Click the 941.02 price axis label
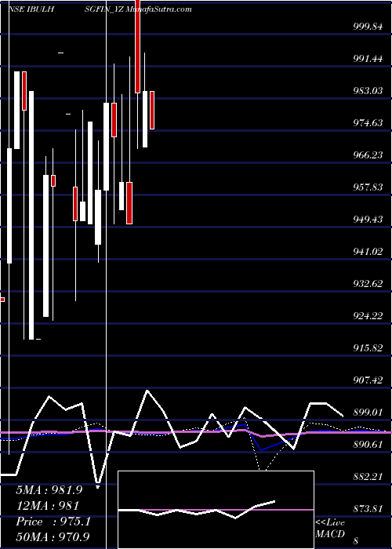 pyautogui.click(x=368, y=252)
